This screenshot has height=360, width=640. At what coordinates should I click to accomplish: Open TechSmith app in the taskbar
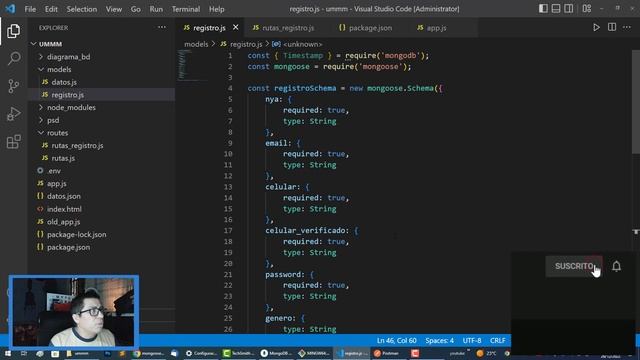239,353
